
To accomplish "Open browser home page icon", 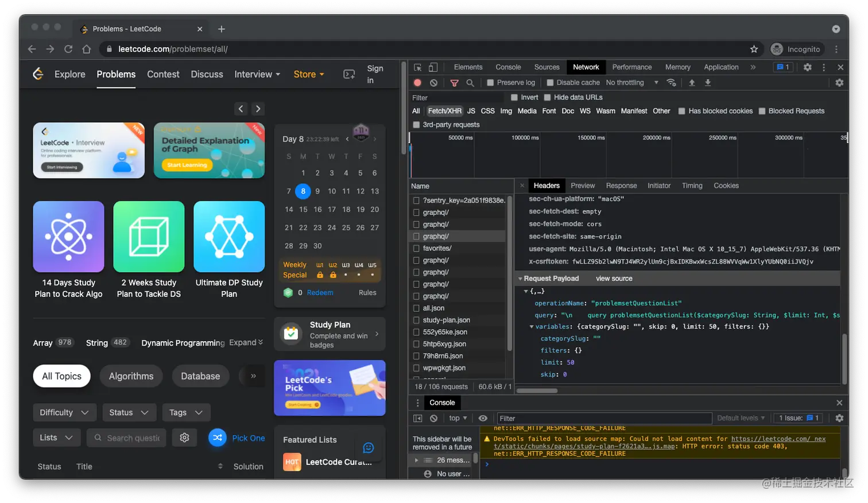I will 87,49.
